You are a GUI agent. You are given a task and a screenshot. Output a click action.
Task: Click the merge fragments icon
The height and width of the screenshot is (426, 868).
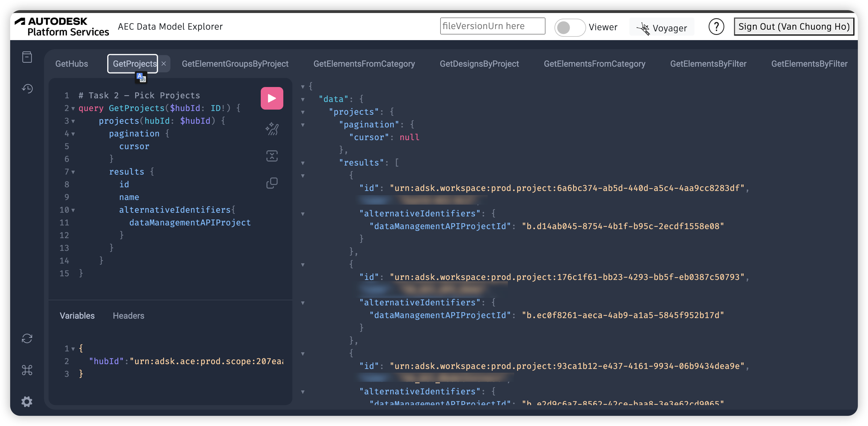271,156
